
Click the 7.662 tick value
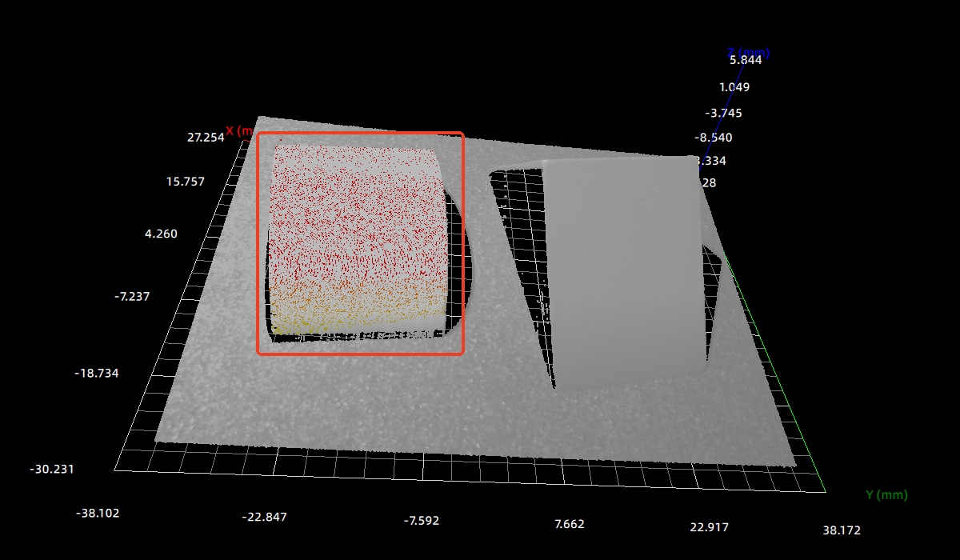tap(570, 525)
